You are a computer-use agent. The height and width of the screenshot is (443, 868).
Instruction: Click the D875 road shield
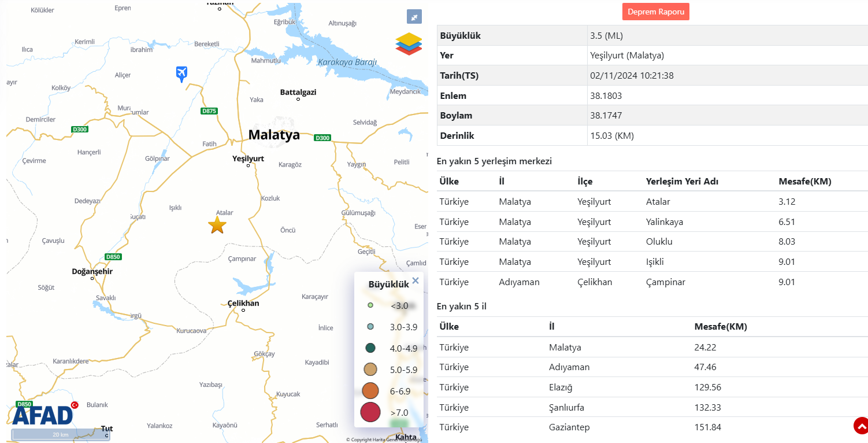point(209,110)
